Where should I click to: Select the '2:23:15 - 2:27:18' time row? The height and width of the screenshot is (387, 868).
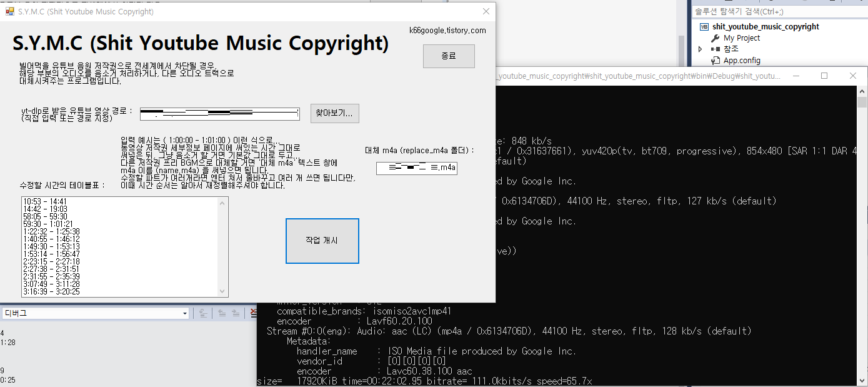pyautogui.click(x=51, y=261)
